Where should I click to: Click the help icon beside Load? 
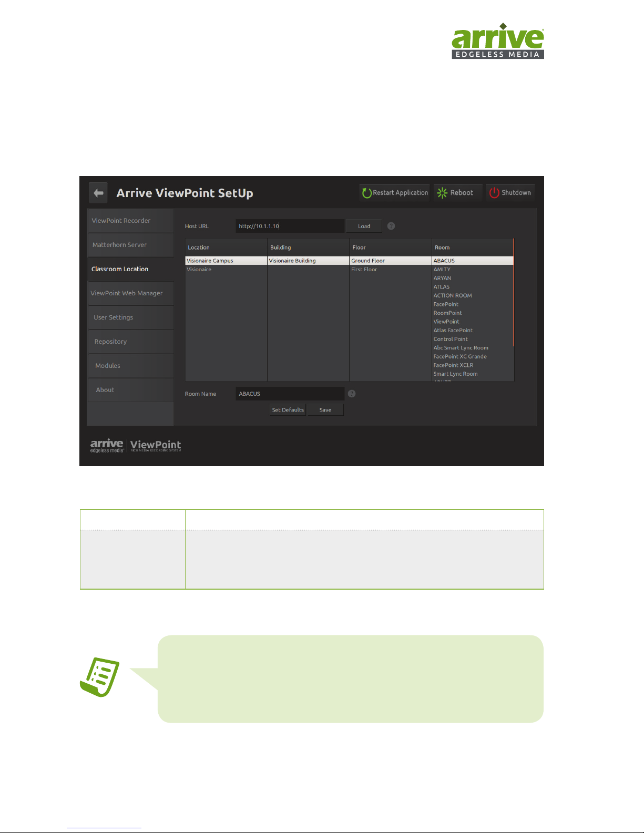tap(391, 226)
